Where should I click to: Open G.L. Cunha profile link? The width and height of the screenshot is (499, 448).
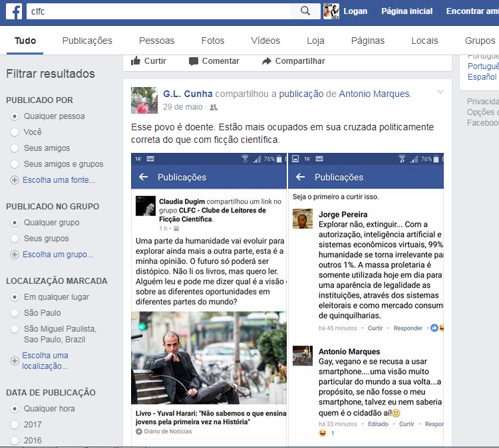[188, 94]
